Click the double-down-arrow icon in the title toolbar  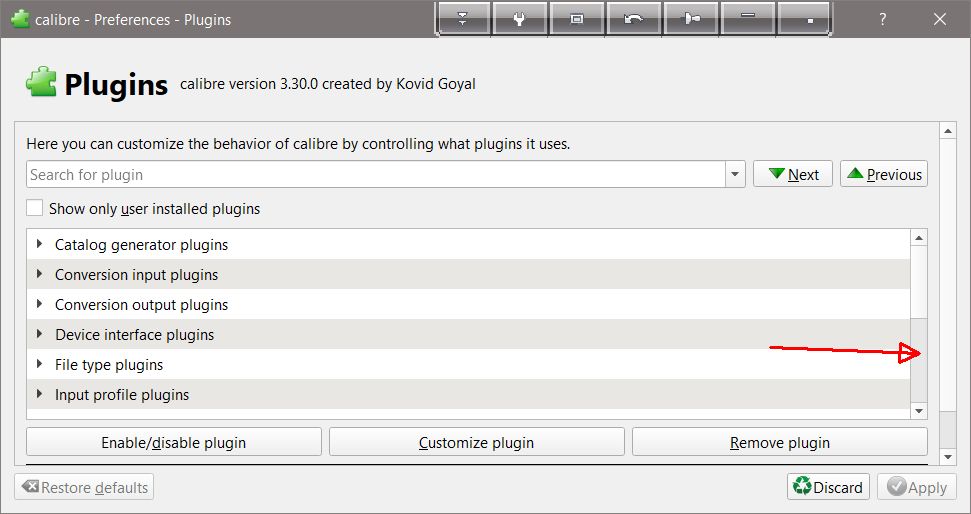click(462, 19)
